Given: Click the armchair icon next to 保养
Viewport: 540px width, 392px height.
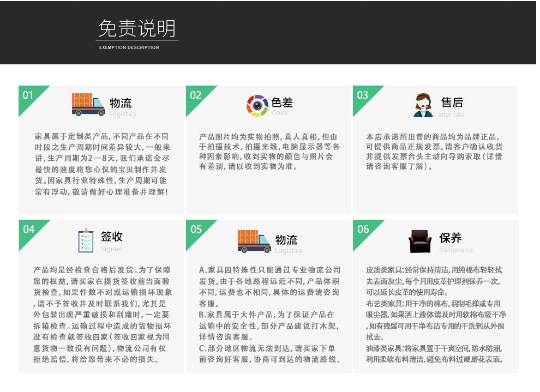Looking at the screenshot, I should tap(420, 242).
